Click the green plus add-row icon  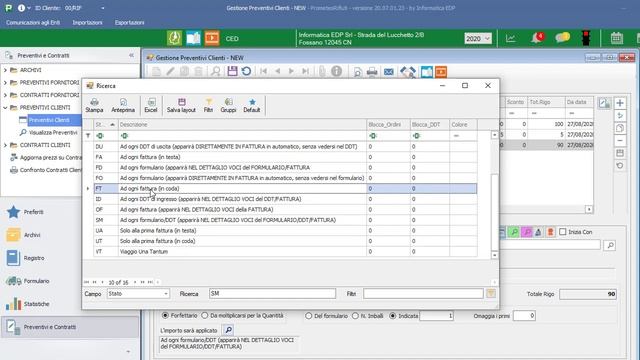tap(620, 103)
